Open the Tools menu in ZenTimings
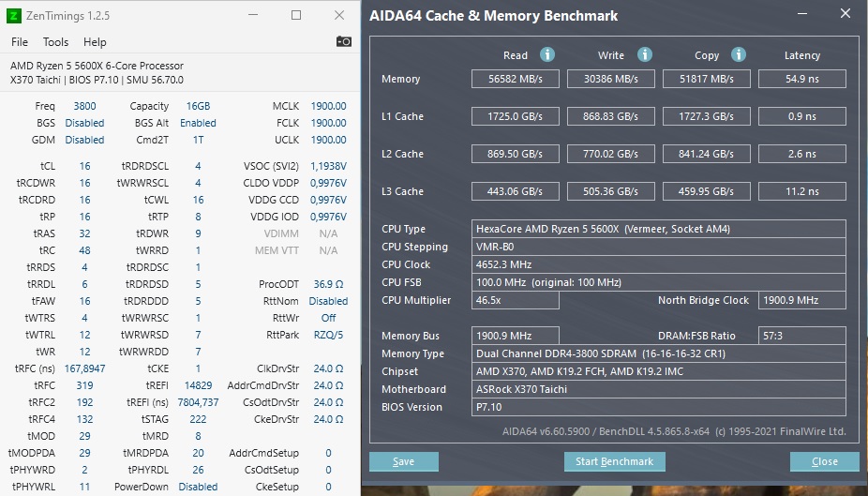 [x=56, y=42]
